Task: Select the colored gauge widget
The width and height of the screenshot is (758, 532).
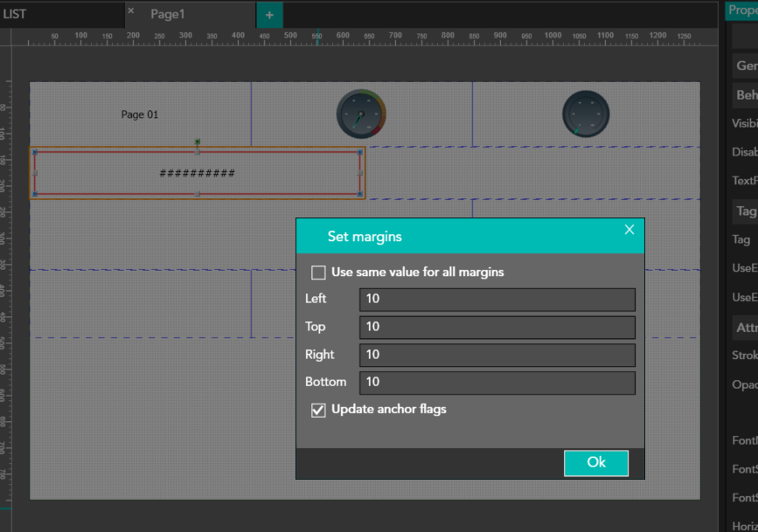Action: click(x=361, y=114)
